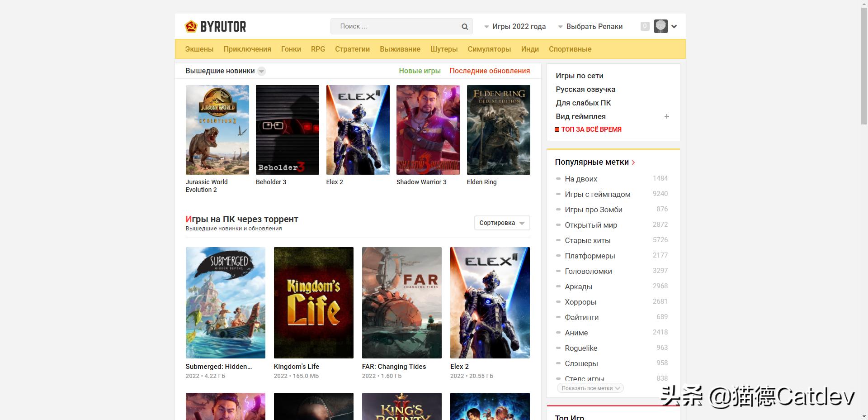
Task: Open Игры по сети link
Action: [579, 76]
